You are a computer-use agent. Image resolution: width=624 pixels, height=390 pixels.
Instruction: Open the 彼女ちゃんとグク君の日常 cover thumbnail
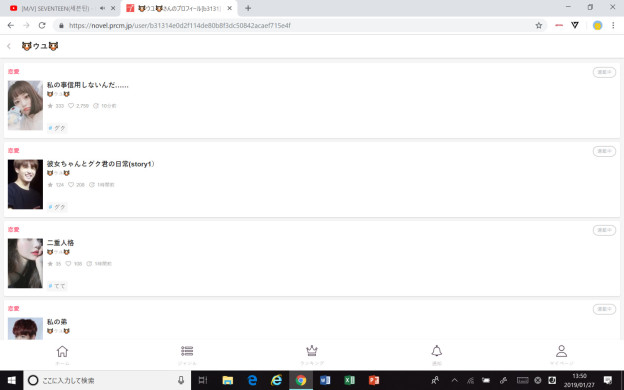(25, 184)
